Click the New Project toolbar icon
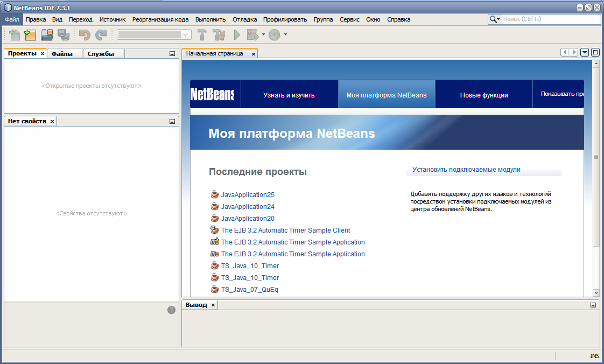The image size is (604, 364). (x=30, y=35)
